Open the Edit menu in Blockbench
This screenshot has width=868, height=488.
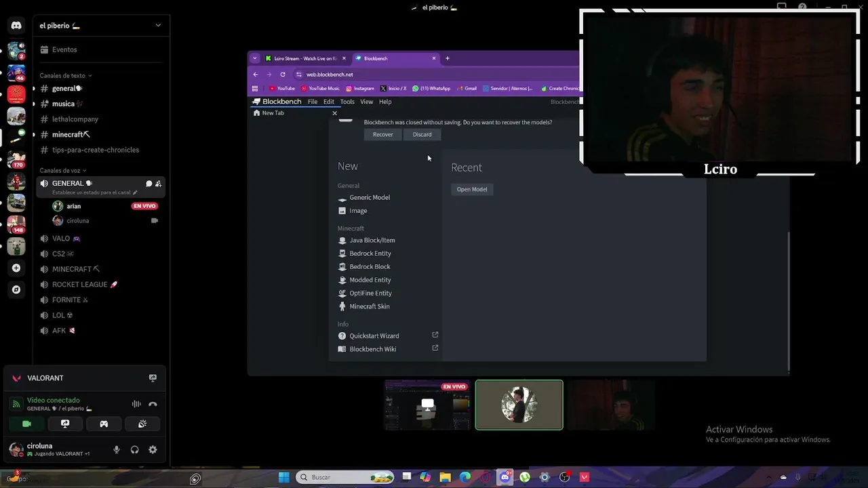coord(329,102)
